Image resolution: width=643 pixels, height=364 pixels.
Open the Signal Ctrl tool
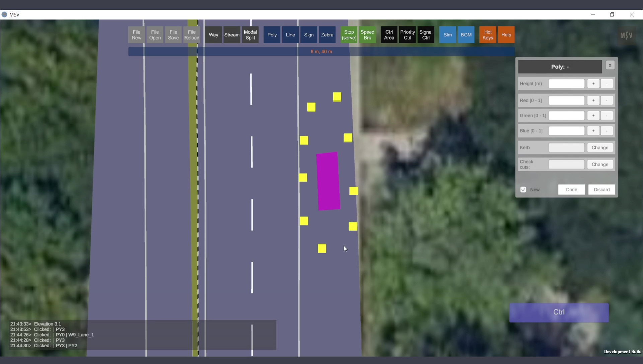click(x=426, y=35)
